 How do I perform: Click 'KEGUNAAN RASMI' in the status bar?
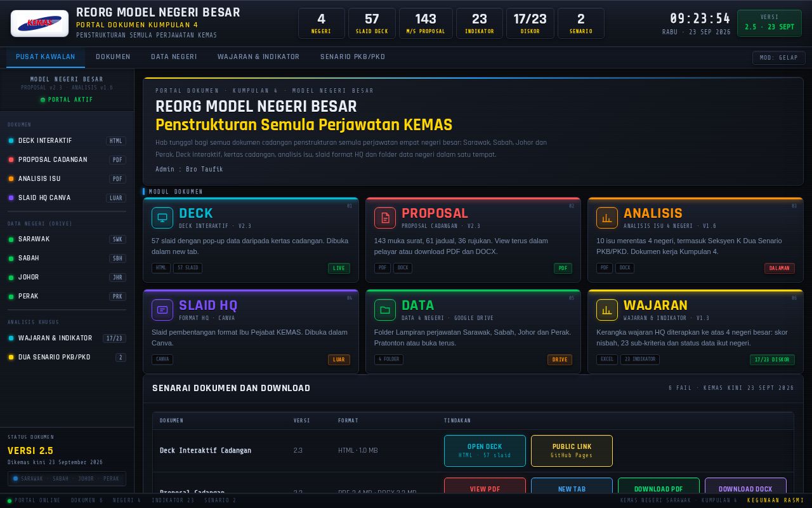776,500
